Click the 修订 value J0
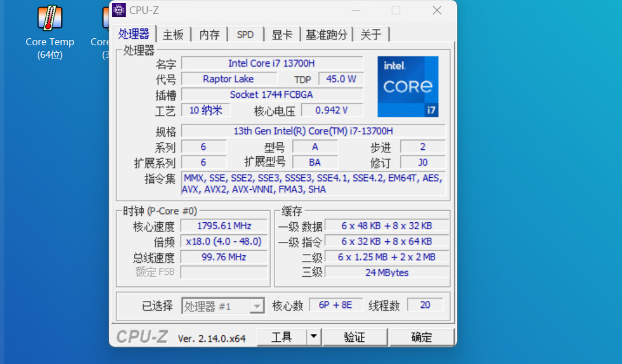Viewport: 622px width, 364px height. [423, 162]
